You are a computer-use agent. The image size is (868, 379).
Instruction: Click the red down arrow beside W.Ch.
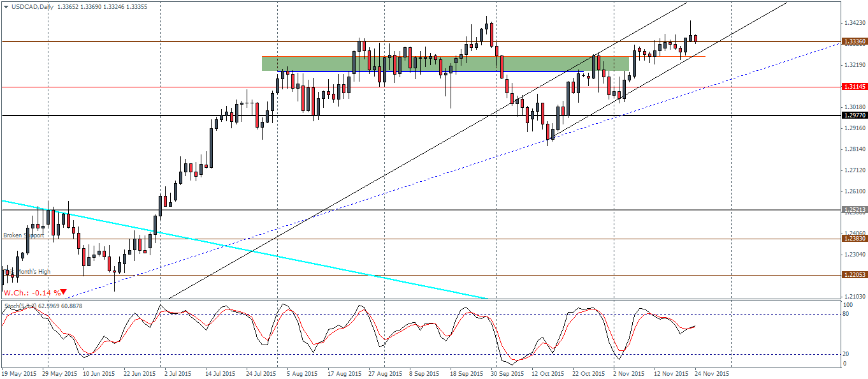click(x=64, y=293)
